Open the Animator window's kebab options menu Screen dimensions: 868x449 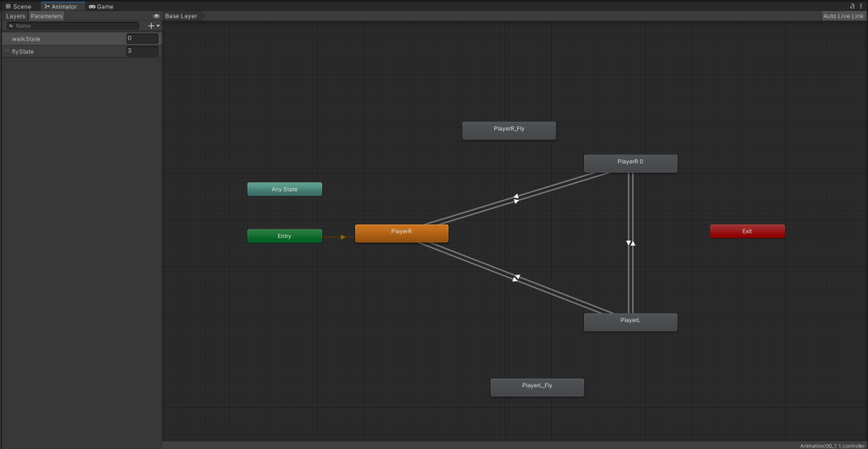coord(862,6)
